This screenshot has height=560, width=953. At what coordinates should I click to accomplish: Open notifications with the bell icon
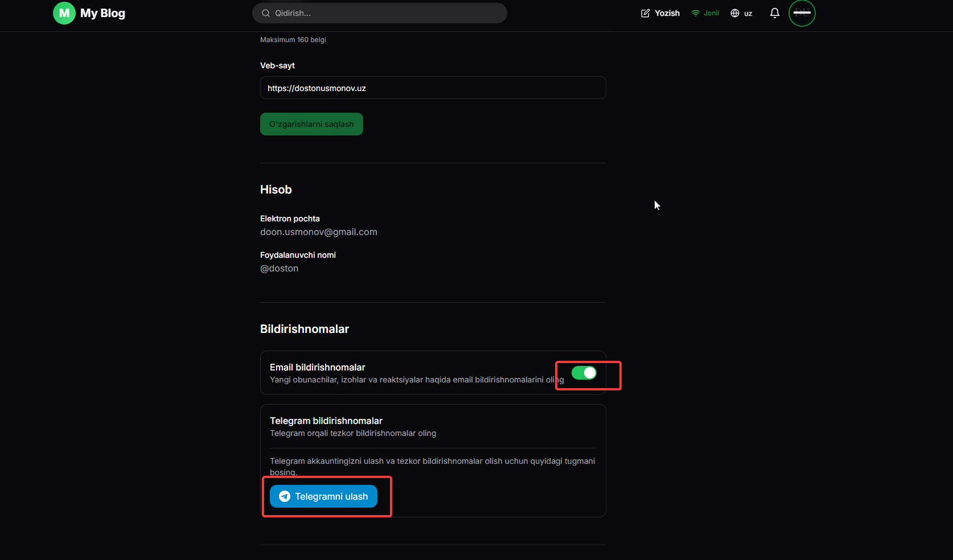775,13
